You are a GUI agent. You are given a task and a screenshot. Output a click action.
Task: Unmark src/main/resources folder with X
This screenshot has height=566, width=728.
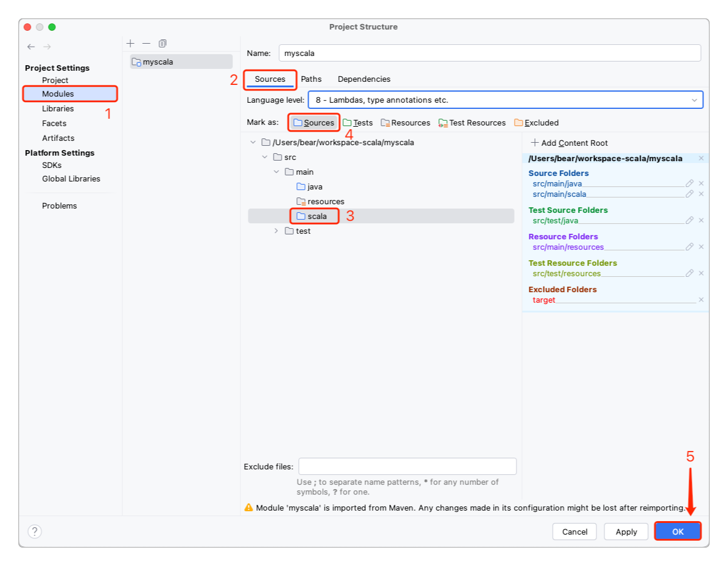[701, 247]
